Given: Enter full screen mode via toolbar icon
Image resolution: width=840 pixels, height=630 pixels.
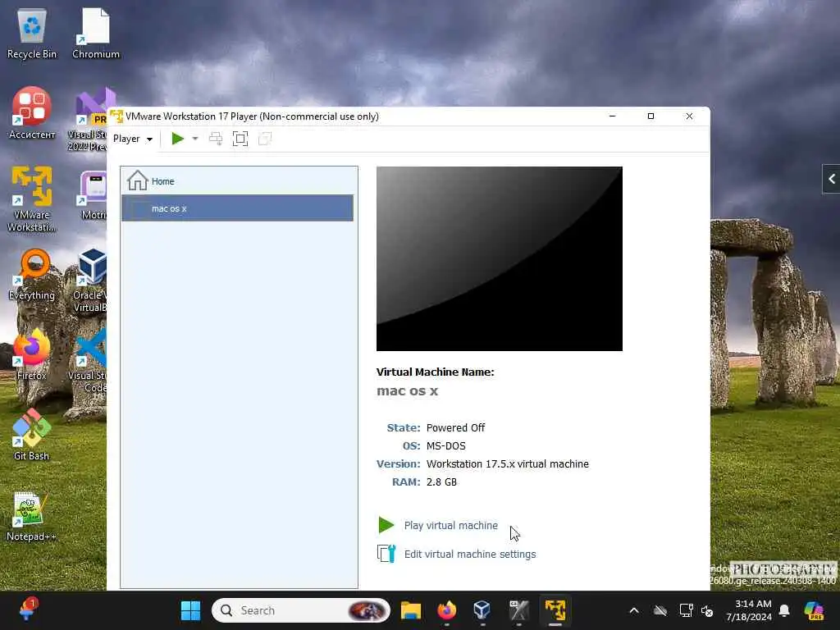Looking at the screenshot, I should tap(240, 139).
